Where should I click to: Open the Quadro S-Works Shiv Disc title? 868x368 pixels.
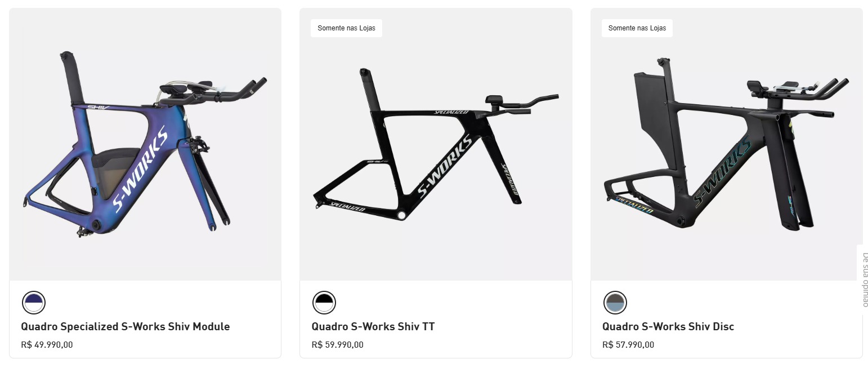coord(668,327)
